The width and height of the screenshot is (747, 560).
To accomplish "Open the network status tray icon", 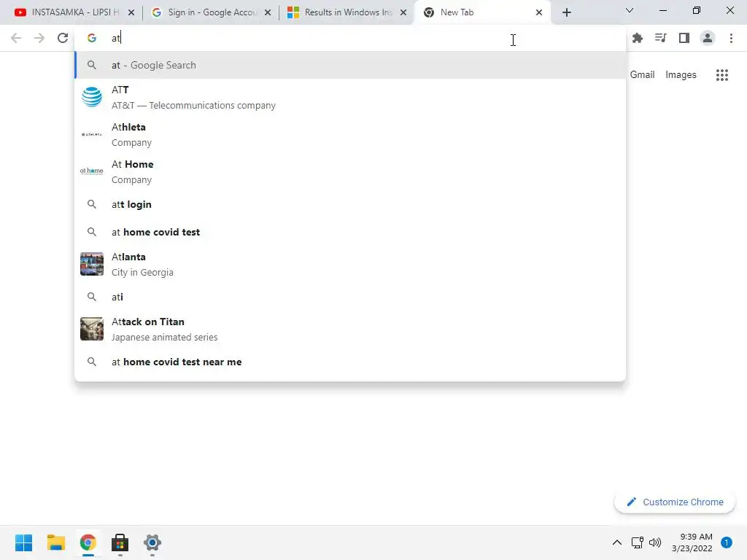I will (638, 542).
